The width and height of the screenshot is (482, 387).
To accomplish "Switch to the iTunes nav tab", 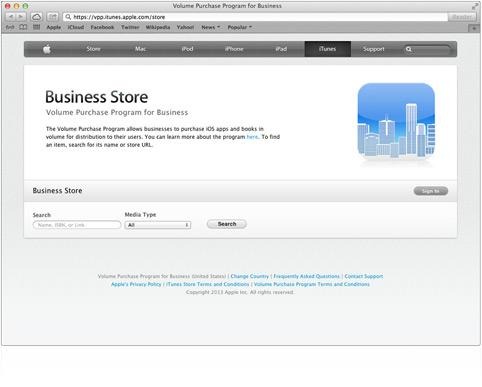I will coord(328,49).
